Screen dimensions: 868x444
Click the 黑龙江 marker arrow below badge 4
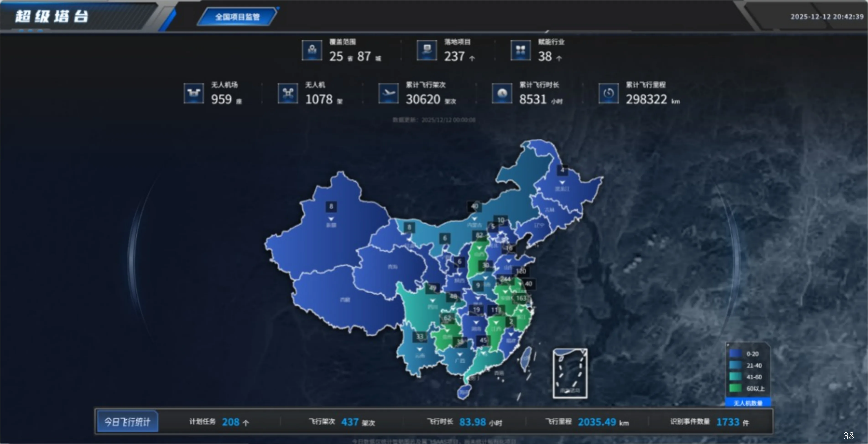562,183
